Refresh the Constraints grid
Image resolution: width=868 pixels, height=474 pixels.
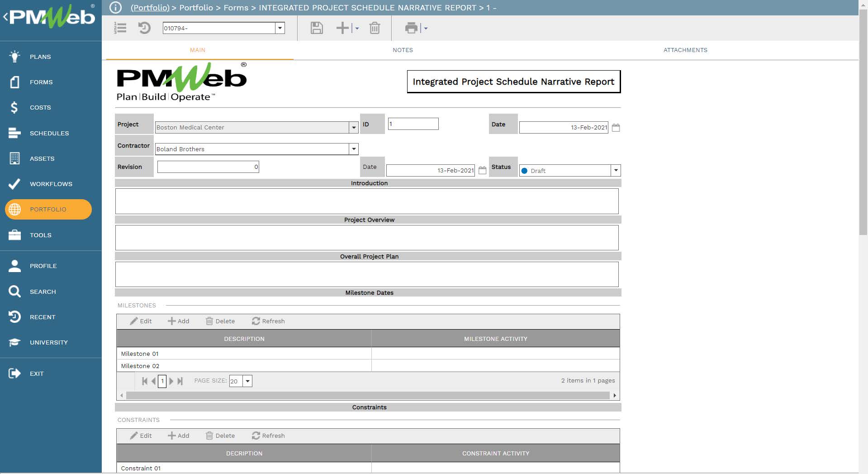click(x=268, y=436)
